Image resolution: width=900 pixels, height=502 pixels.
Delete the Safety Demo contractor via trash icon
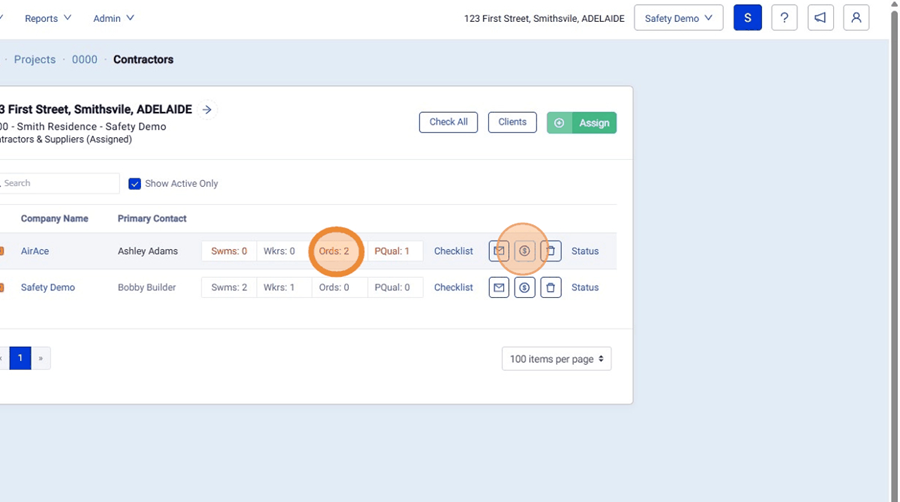tap(551, 288)
